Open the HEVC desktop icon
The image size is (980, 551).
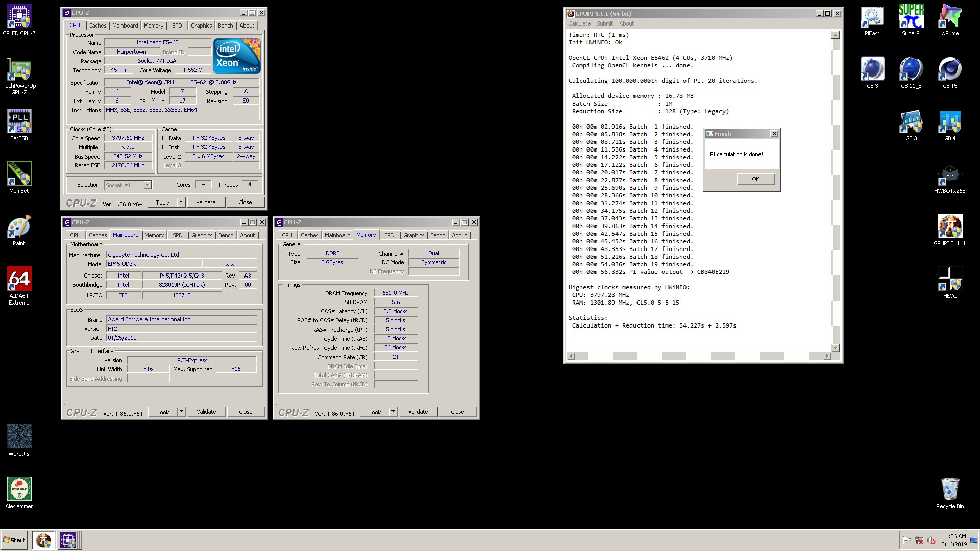[950, 283]
